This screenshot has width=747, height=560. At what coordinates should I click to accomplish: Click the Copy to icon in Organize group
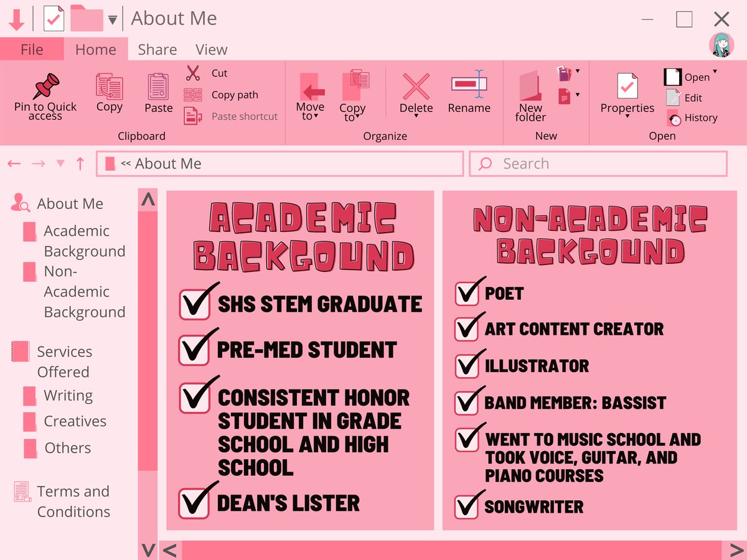(x=355, y=85)
